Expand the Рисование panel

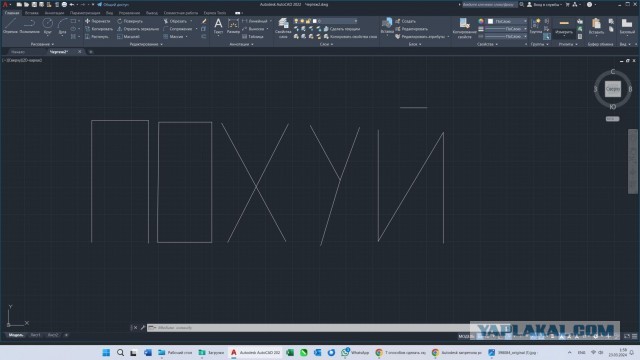pos(42,44)
